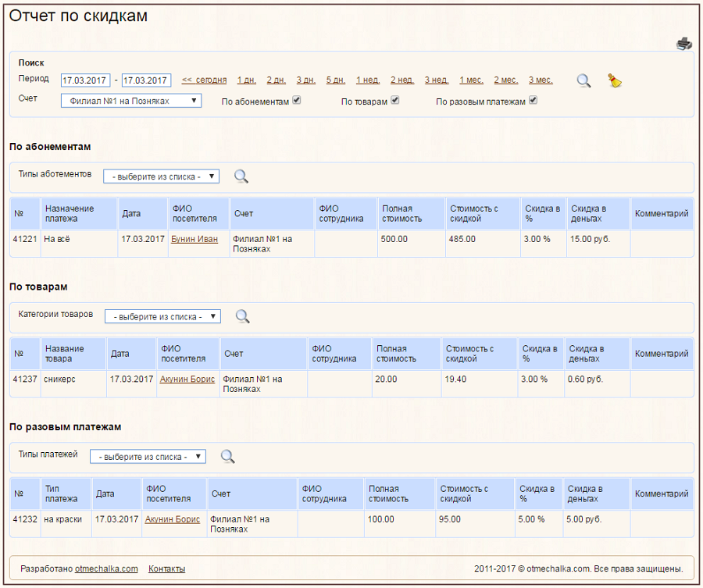Open the Контакты footer link
The image size is (703, 588).
167,568
